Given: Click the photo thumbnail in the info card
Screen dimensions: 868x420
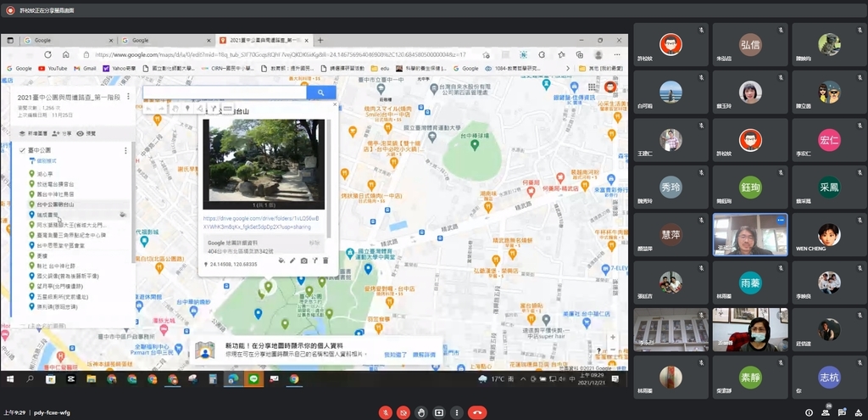Looking at the screenshot, I should tap(264, 164).
